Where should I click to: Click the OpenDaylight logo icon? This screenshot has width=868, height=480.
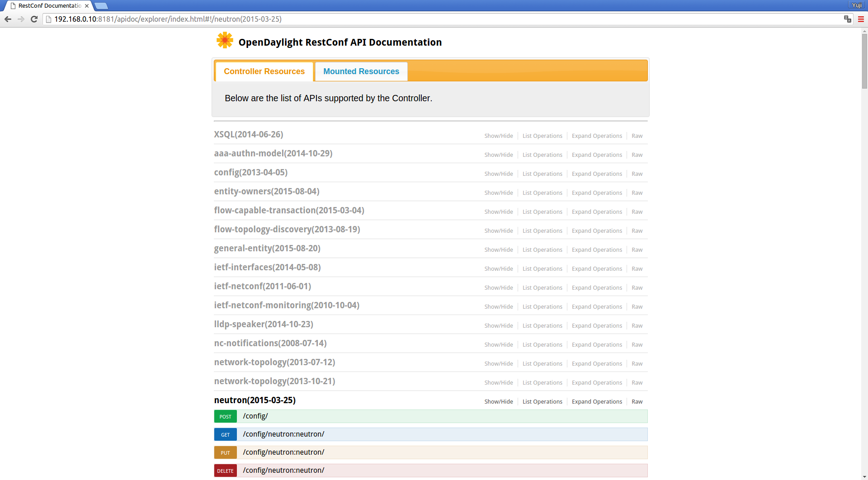225,40
